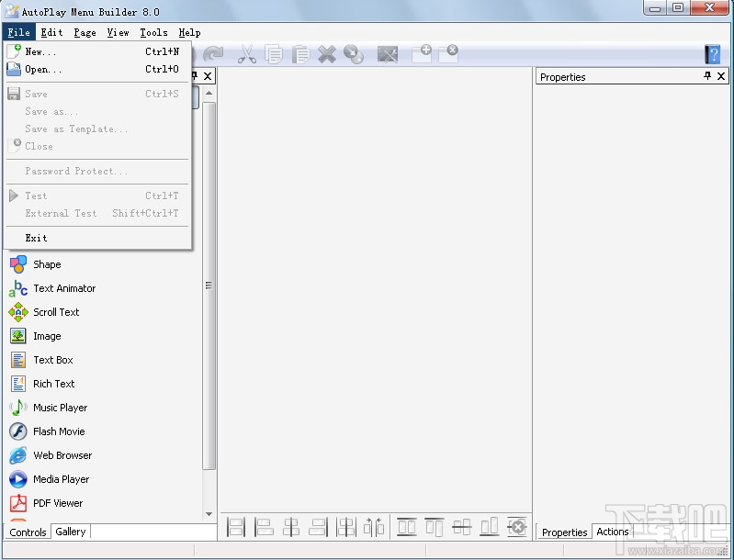Click the align vertical centers icon
The image size is (734, 560).
click(x=461, y=527)
